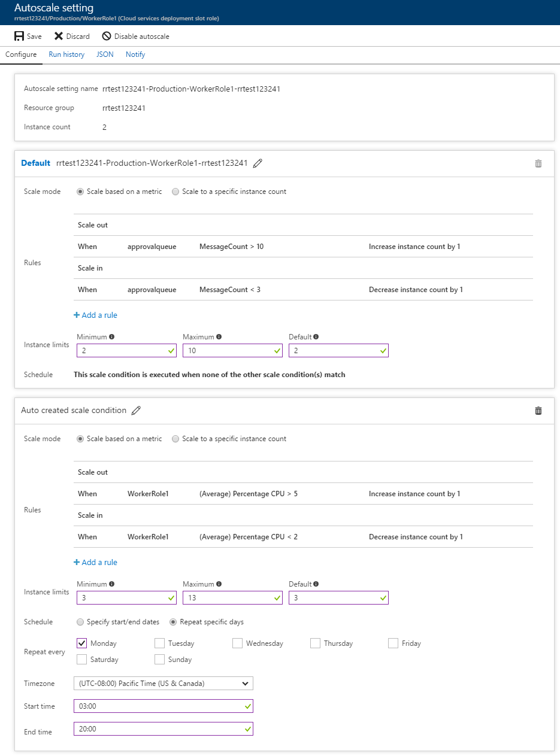
Task: Go to the Notify tab
Action: point(135,54)
